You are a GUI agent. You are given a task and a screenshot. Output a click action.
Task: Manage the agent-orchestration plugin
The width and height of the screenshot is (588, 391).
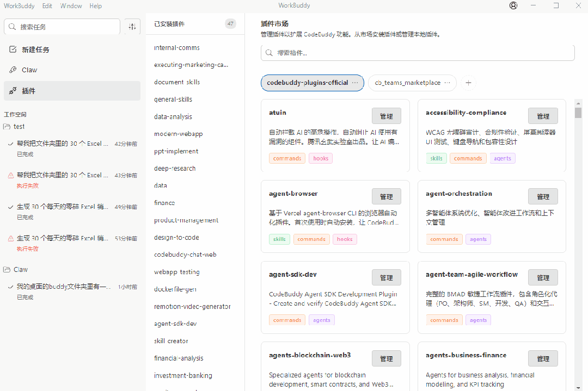(x=543, y=197)
